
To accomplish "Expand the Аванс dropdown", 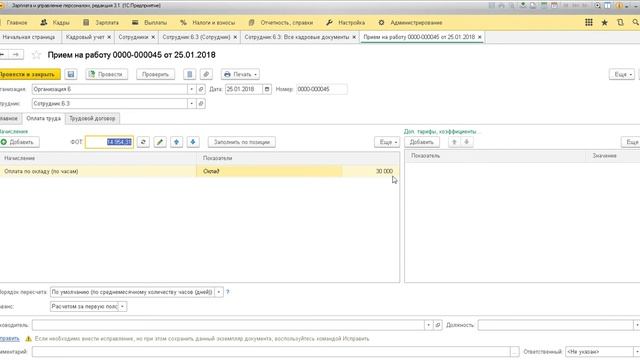I will click(x=122, y=307).
